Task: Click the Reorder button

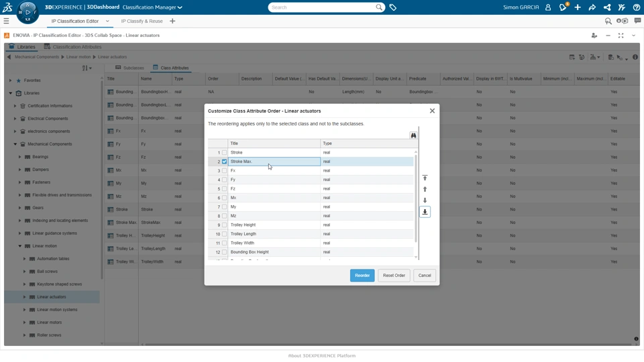Action: 362,276
